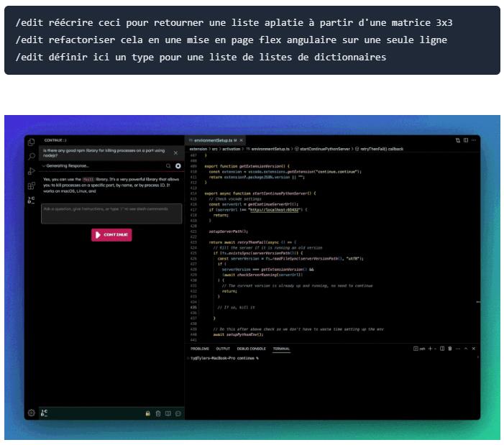Click the terminal prompt line 'continue %'
Viewport: 504px width, 445px height.
pos(224,358)
